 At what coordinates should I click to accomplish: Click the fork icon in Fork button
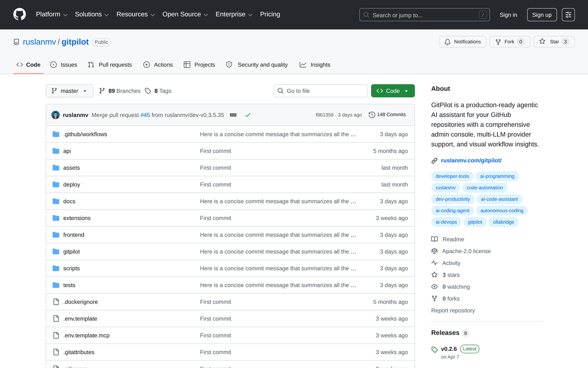pyautogui.click(x=498, y=42)
